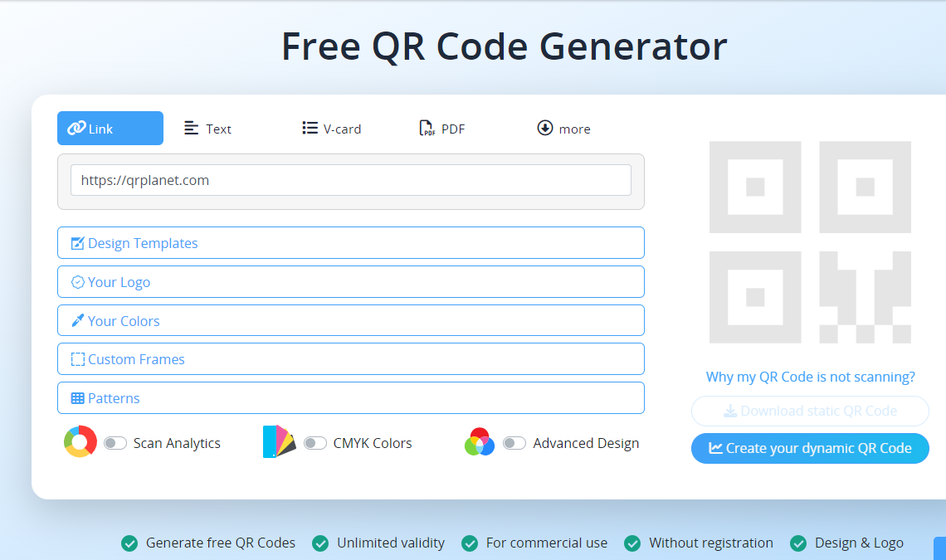Viewport: 946px width, 560px height.
Task: Expand the Design Templates section
Action: tap(350, 242)
